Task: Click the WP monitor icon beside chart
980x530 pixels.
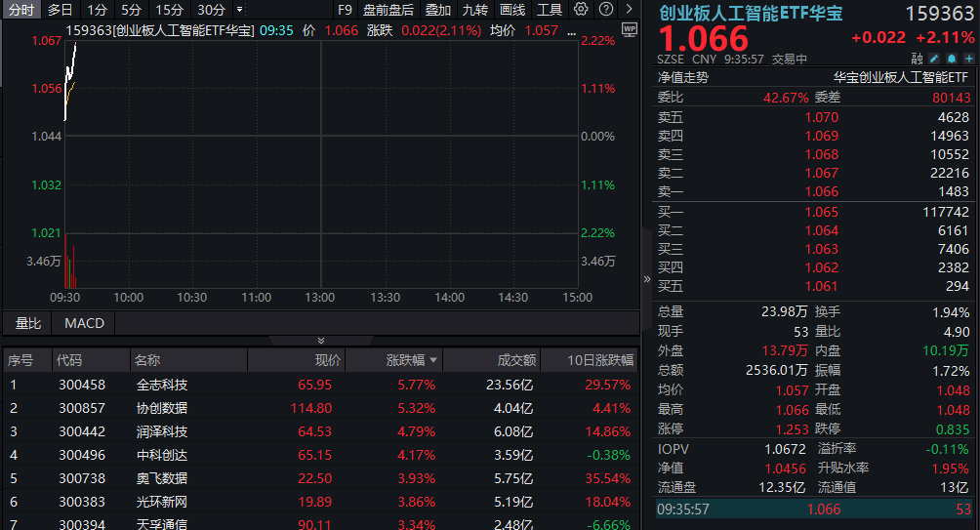Action: [x=630, y=29]
